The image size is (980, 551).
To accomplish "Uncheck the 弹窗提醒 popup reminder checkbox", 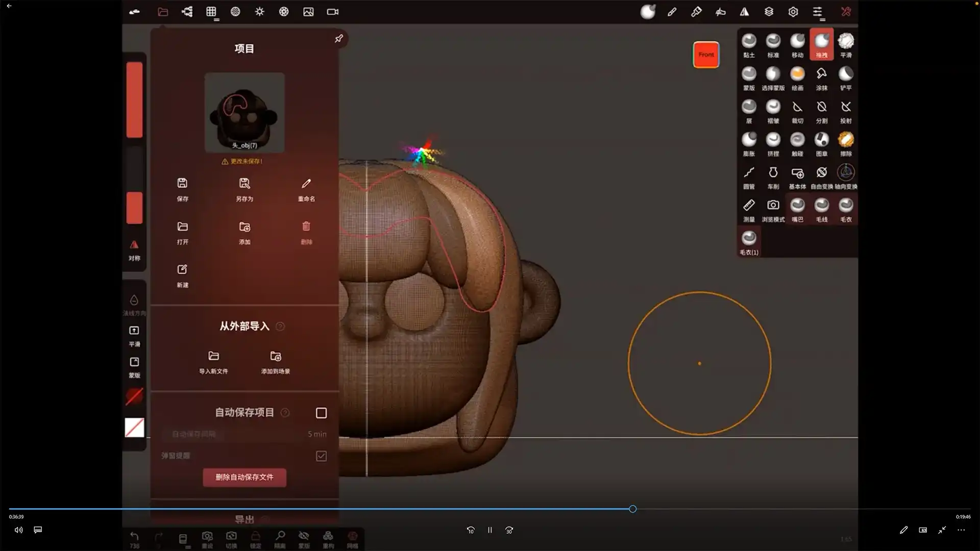I will point(321,456).
